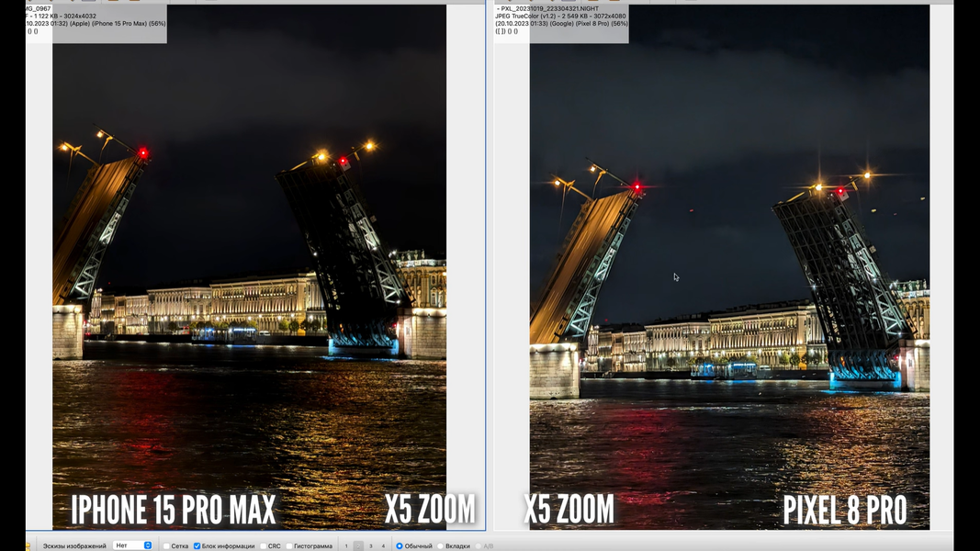Click the Pixel 8 Pro bridge photo
The image size is (980, 551).
[729, 267]
